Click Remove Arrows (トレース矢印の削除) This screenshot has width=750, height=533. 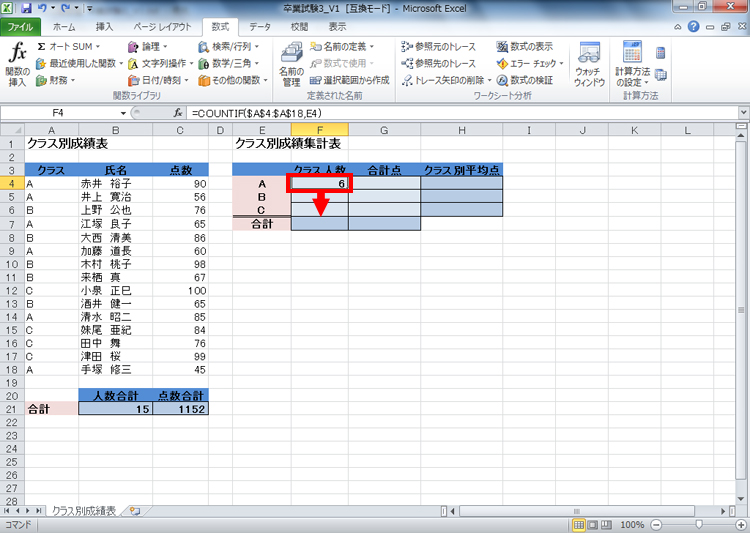(x=446, y=80)
